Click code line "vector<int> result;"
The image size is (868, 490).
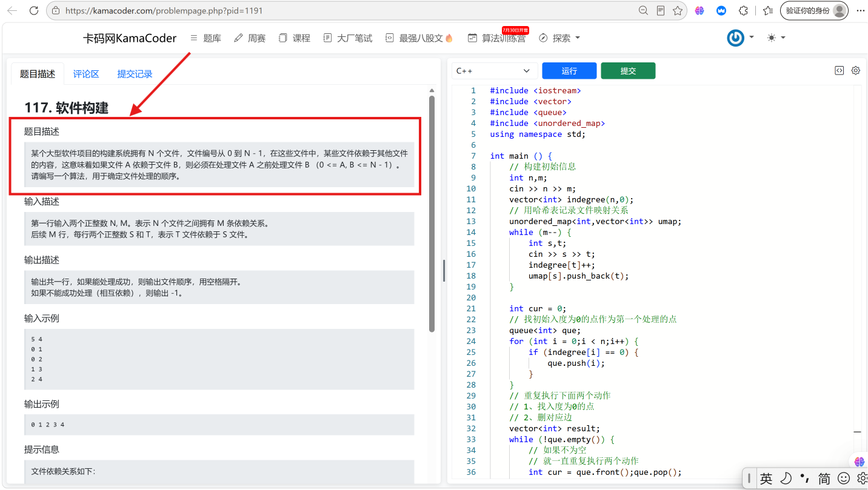[x=555, y=428]
